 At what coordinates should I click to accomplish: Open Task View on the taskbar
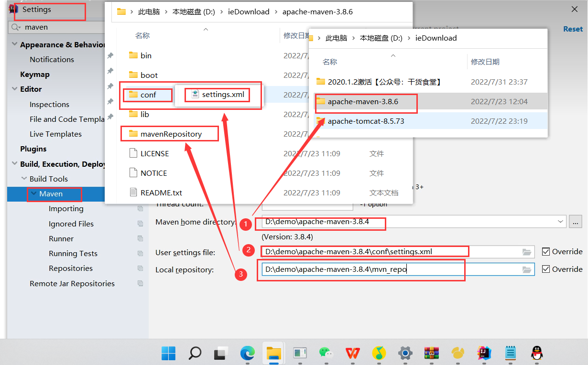point(221,353)
